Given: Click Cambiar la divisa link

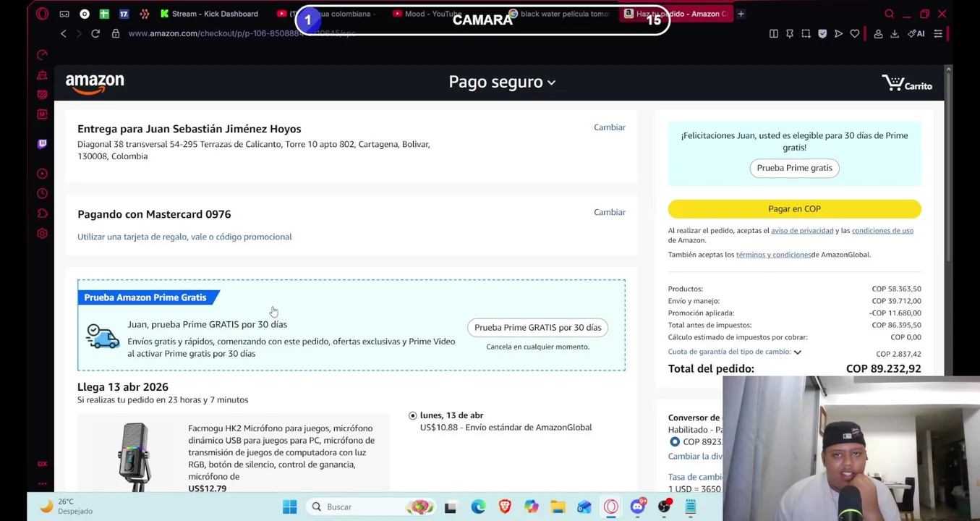Looking at the screenshot, I should [x=695, y=457].
